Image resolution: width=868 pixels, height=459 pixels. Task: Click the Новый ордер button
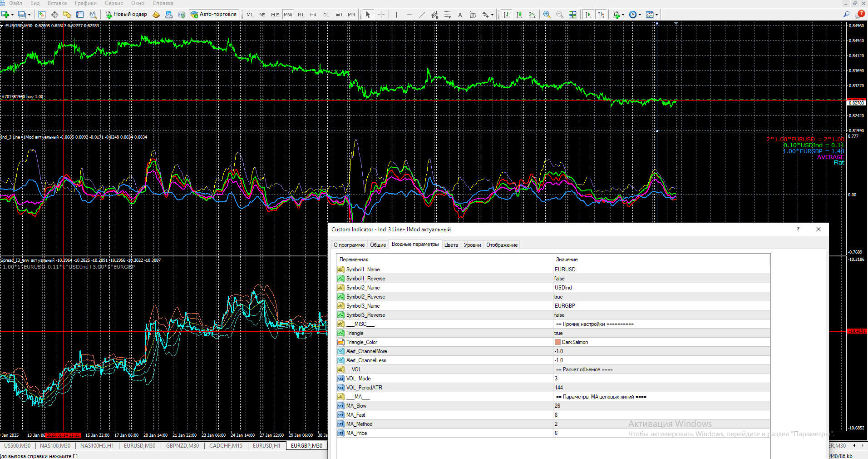(126, 15)
